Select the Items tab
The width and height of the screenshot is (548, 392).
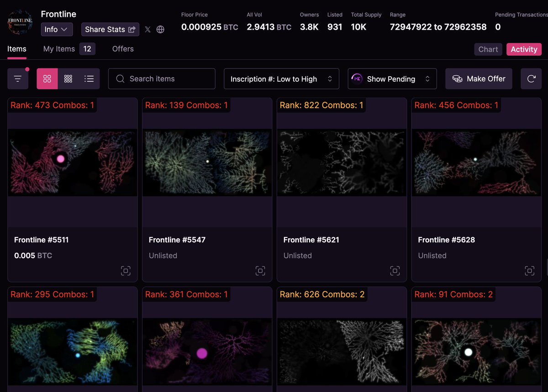click(17, 49)
